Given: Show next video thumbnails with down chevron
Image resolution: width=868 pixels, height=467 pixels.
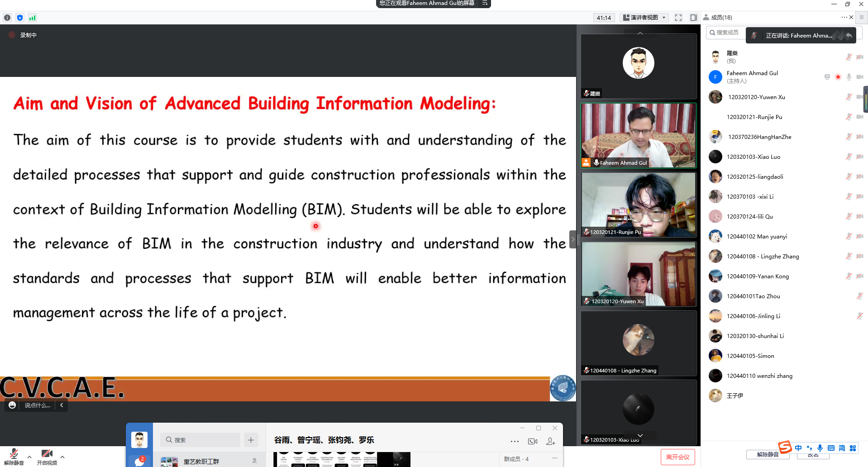Looking at the screenshot, I should click(640, 435).
